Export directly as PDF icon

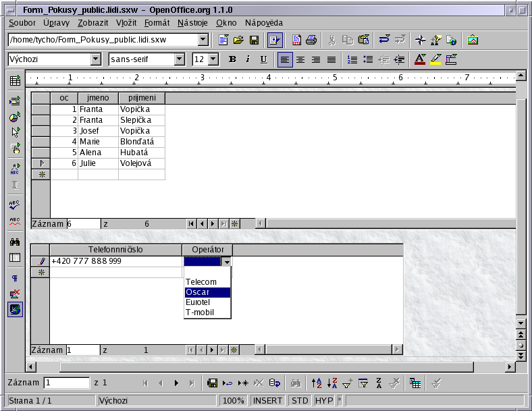tap(296, 40)
